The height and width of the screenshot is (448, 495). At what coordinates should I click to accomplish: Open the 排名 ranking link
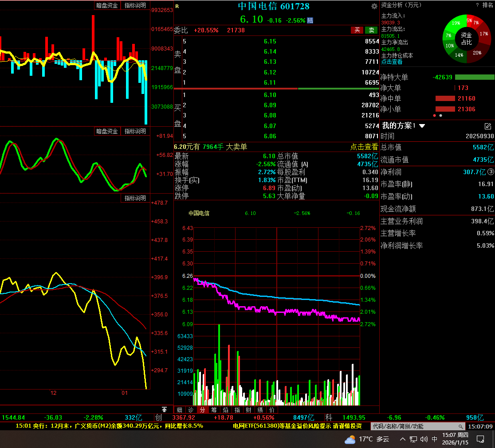coord(488,5)
